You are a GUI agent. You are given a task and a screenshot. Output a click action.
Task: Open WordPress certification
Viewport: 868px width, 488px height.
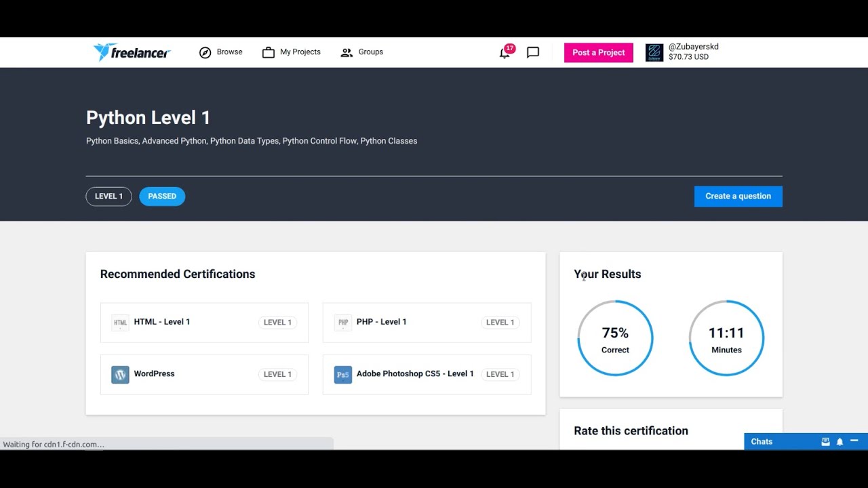(x=204, y=374)
